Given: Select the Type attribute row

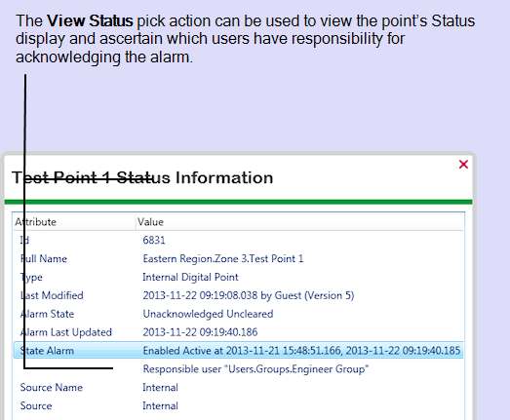Looking at the screenshot, I should (x=238, y=278).
